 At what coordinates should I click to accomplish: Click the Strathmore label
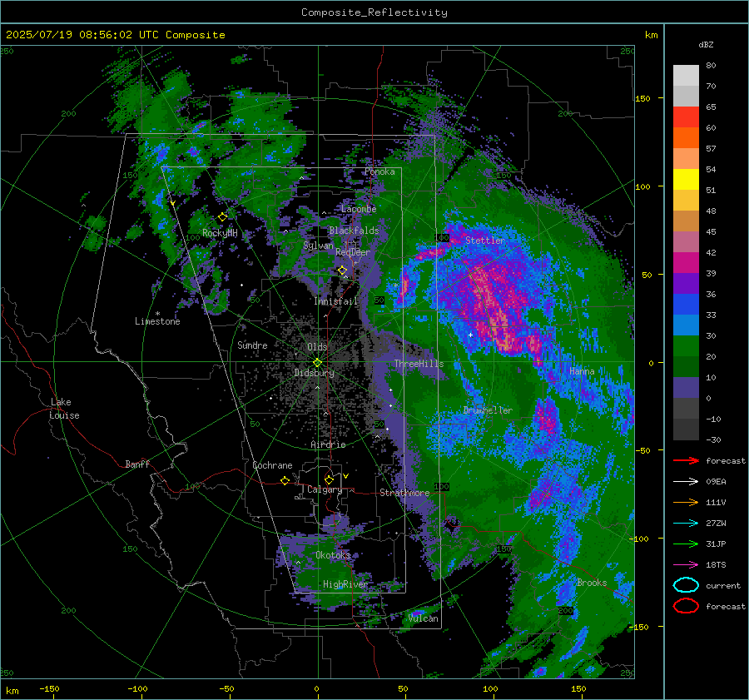404,493
